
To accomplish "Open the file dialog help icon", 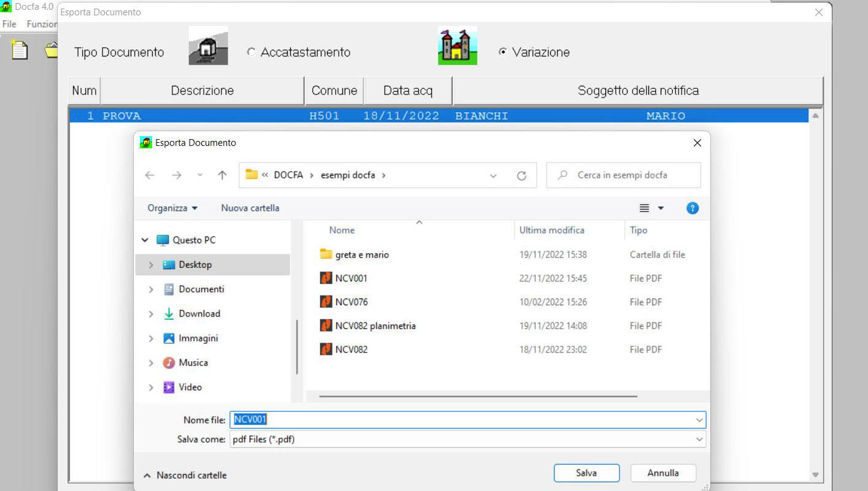I will (x=693, y=208).
